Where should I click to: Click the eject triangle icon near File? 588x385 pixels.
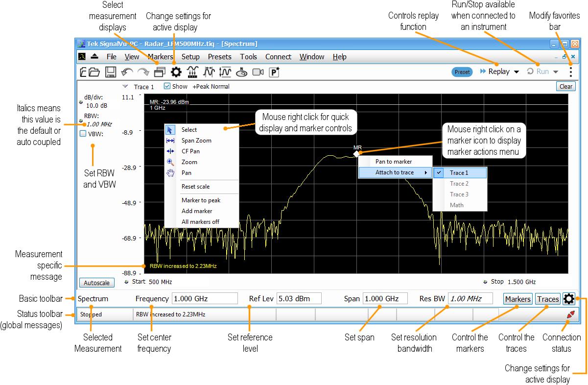coord(94,56)
